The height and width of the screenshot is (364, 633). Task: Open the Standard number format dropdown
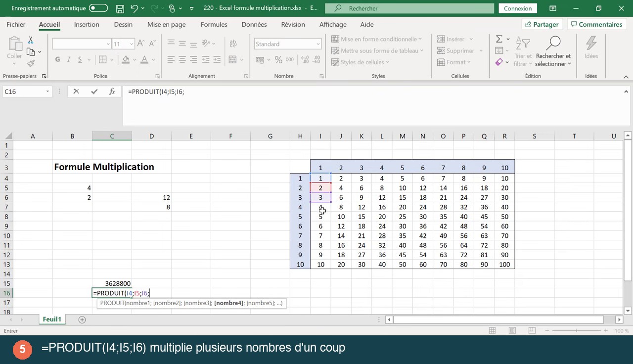pos(318,44)
